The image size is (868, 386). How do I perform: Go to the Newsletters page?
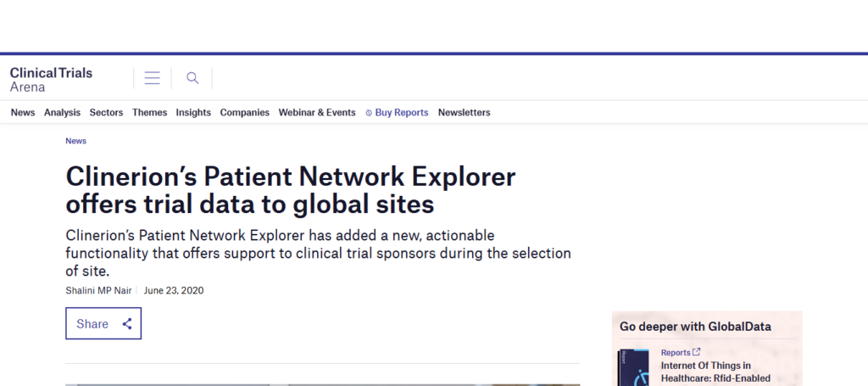coord(464,113)
